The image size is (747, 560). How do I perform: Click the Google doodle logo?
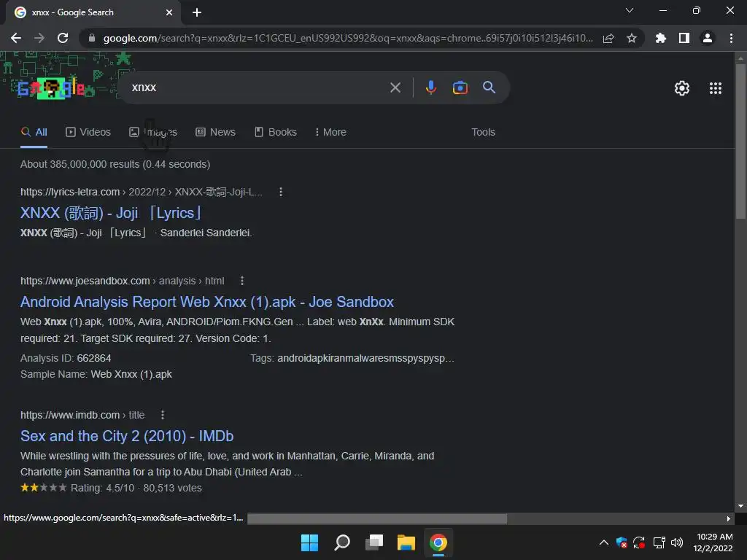[52, 88]
